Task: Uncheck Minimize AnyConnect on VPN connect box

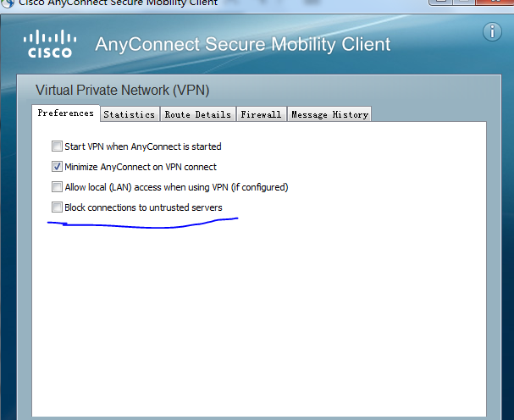Action: coord(57,167)
